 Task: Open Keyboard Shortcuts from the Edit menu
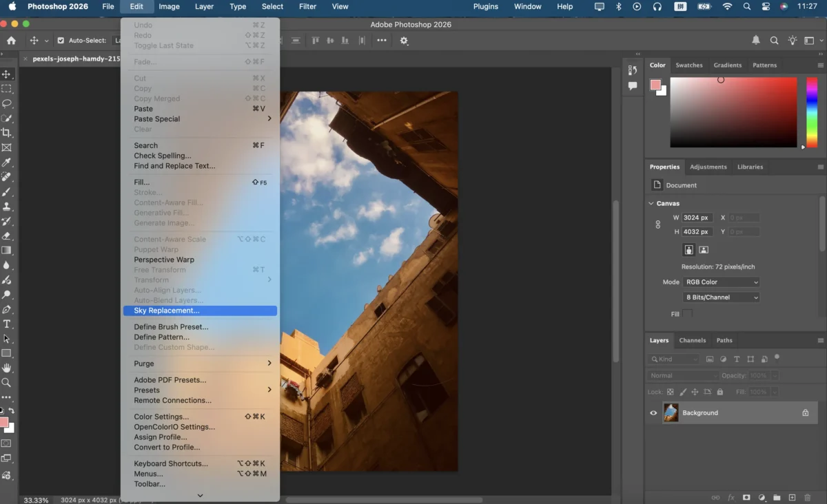[171, 463]
